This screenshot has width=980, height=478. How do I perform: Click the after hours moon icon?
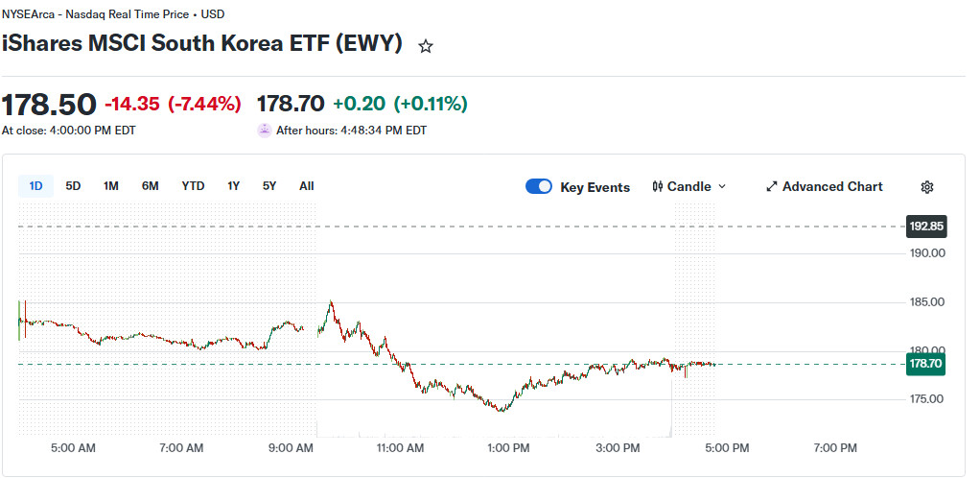(265, 131)
